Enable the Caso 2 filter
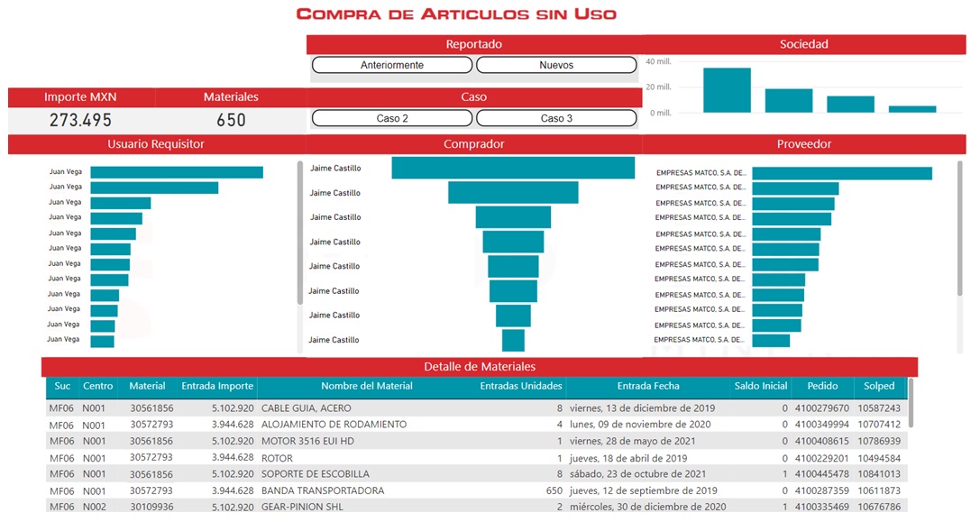Viewport: 980px width, 522px height. click(391, 118)
